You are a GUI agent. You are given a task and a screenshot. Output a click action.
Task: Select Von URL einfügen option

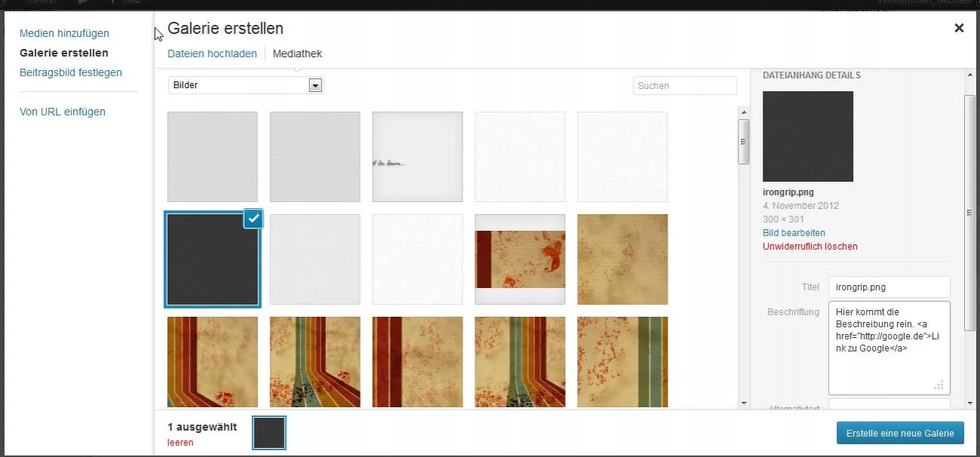pos(63,112)
